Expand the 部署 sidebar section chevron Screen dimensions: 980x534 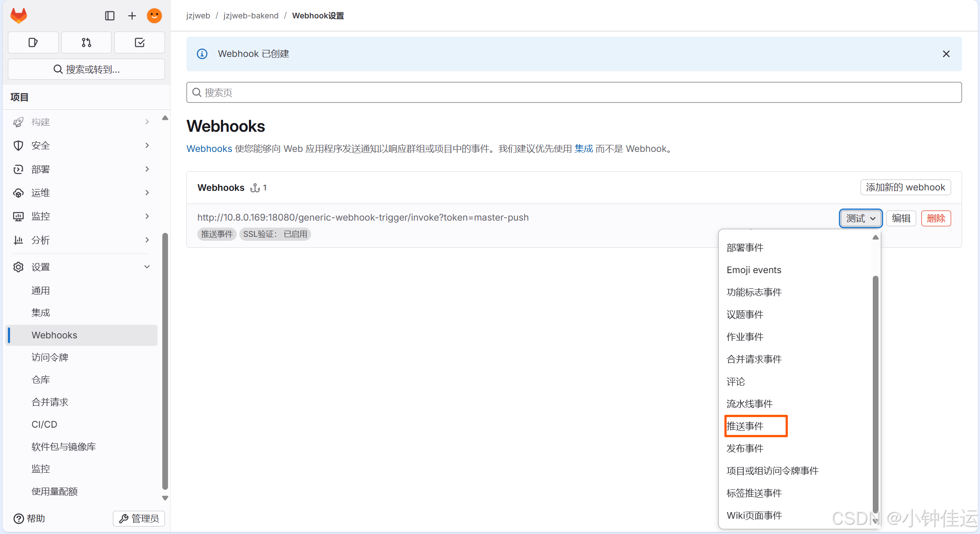(x=147, y=169)
